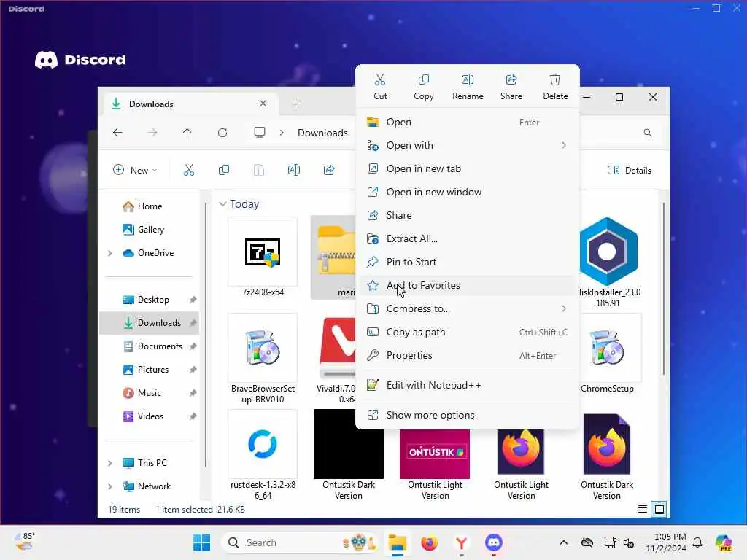Close the Downloads tab
Viewport: 747px width, 560px height.
[263, 104]
